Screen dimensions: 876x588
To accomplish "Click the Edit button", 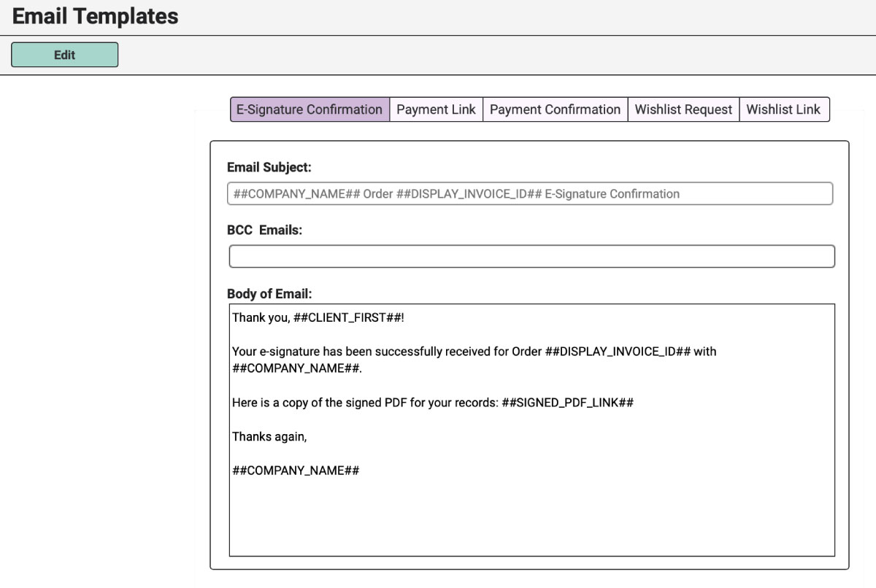I will pyautogui.click(x=64, y=55).
